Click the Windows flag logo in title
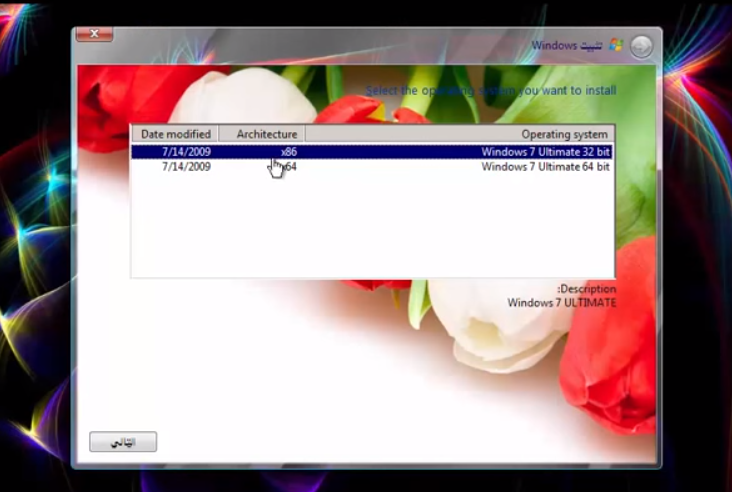The height and width of the screenshot is (492, 732). coord(616,45)
